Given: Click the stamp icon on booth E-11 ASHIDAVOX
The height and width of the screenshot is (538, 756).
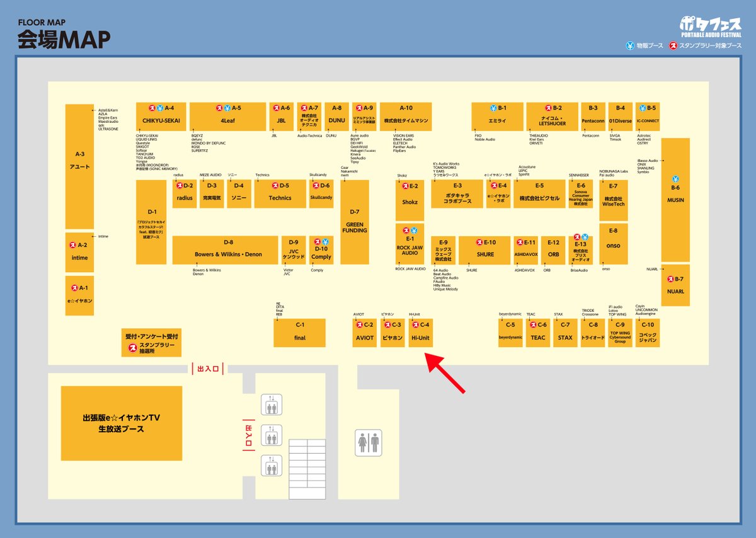Looking at the screenshot, I should (x=519, y=242).
